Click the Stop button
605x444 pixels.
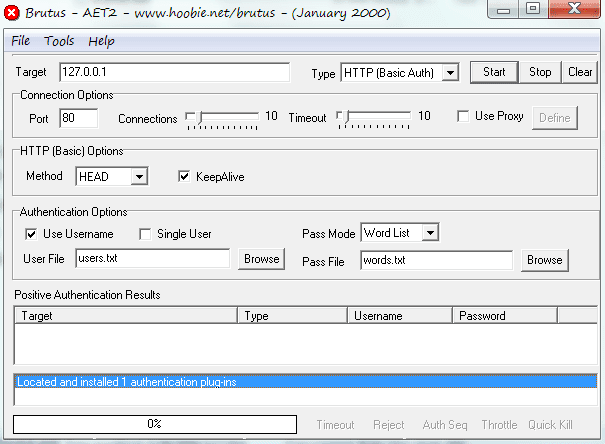540,72
